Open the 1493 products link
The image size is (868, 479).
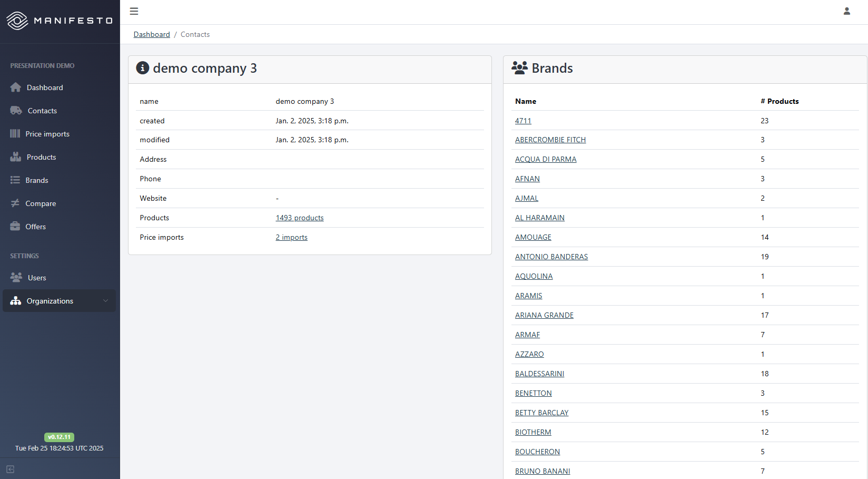pos(300,218)
